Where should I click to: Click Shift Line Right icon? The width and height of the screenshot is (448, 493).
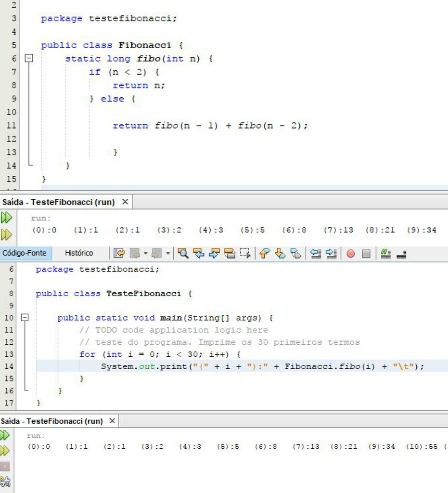[x=331, y=253]
